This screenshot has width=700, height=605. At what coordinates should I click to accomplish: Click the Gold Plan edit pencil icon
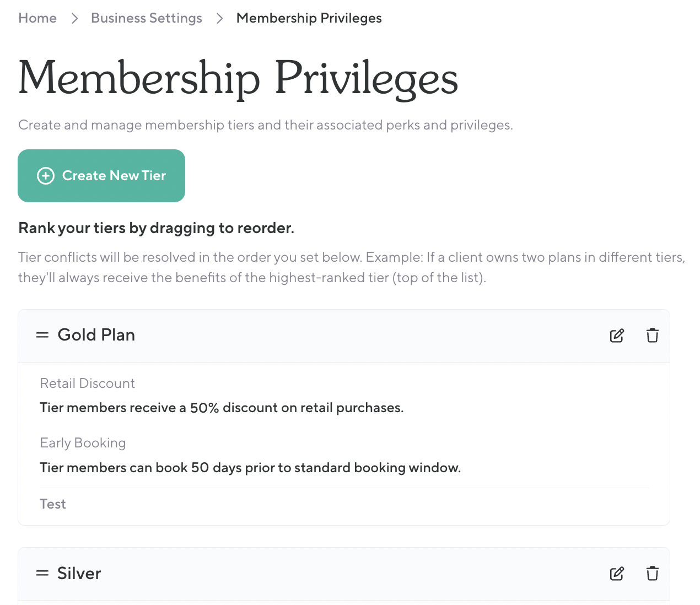click(617, 336)
